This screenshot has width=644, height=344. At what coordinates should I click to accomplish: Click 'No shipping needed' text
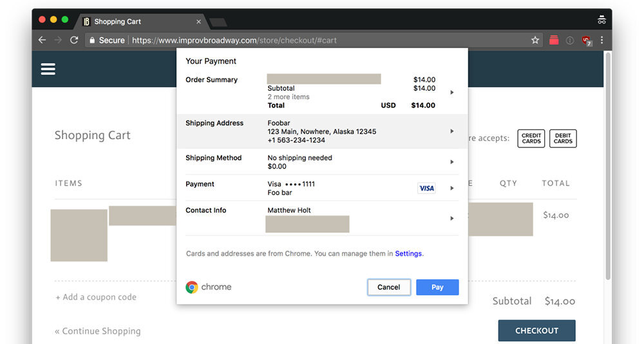pyautogui.click(x=300, y=158)
